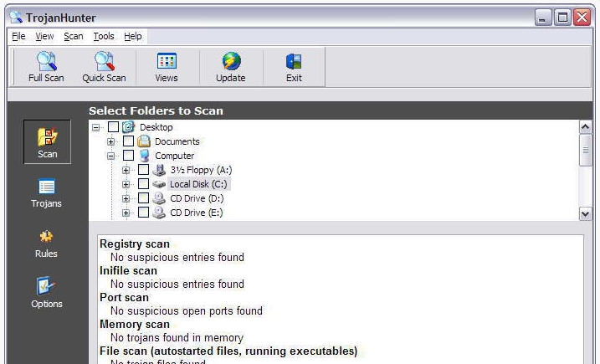The width and height of the screenshot is (600, 364).
Task: Click the TrojanHunter title bar icon
Action: 16,18
